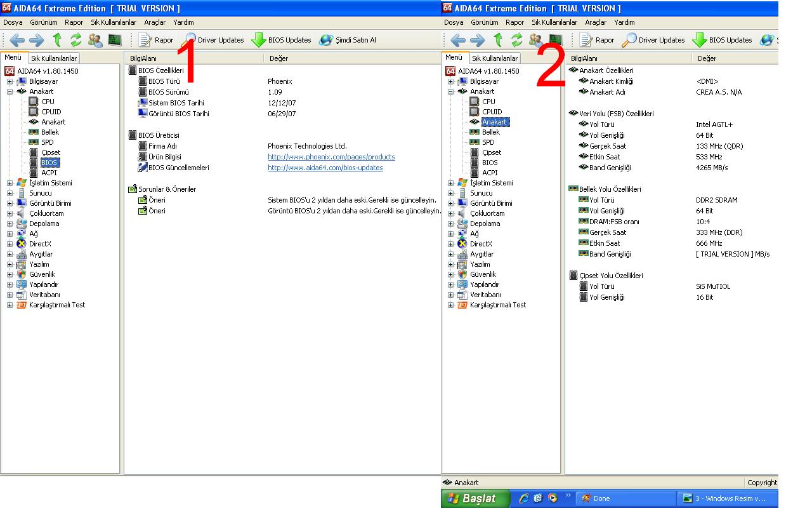
Task: Click the refresh icon in right window toolbar
Action: point(517,40)
